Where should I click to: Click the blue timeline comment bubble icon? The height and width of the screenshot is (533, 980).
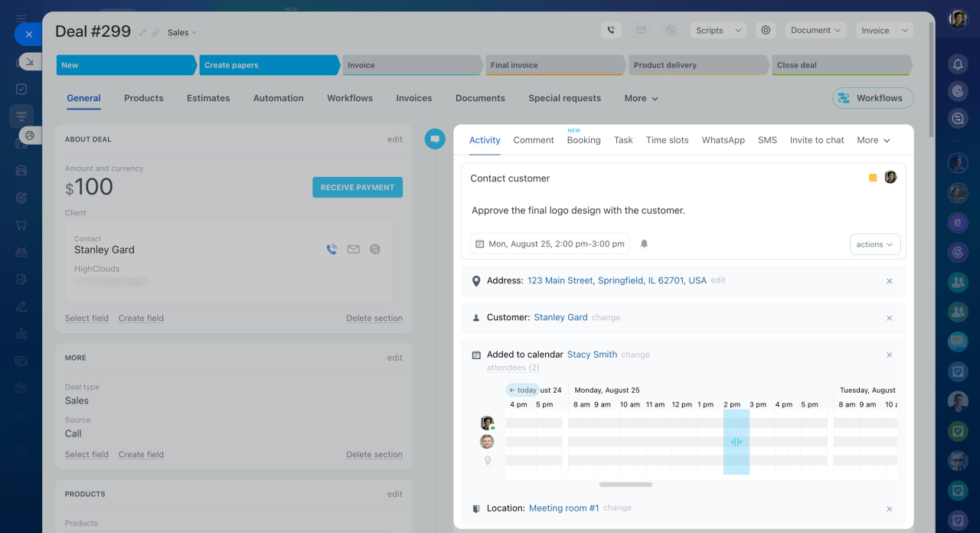pos(435,139)
